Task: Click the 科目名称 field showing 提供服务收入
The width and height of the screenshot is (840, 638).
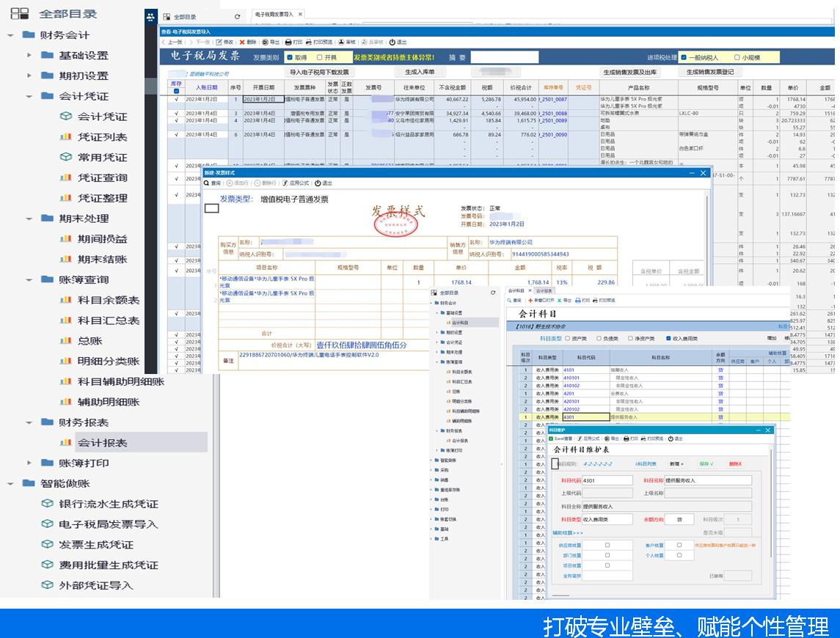Action: tap(708, 480)
